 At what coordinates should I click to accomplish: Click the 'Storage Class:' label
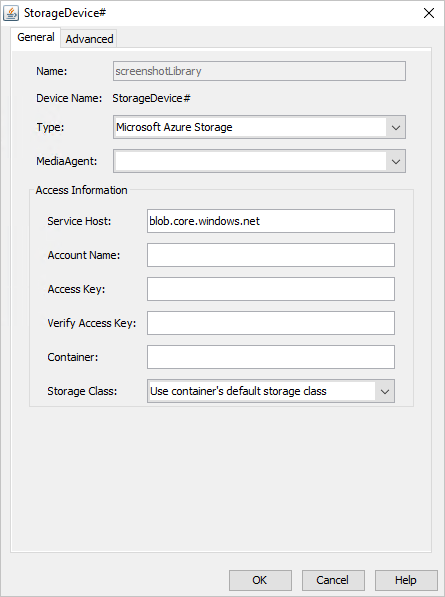(x=82, y=391)
